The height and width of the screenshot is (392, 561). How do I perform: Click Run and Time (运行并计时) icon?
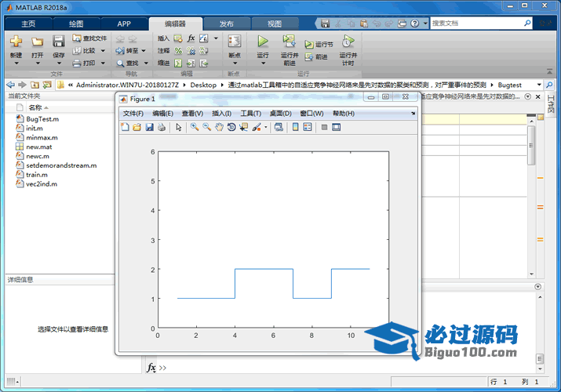click(x=348, y=42)
